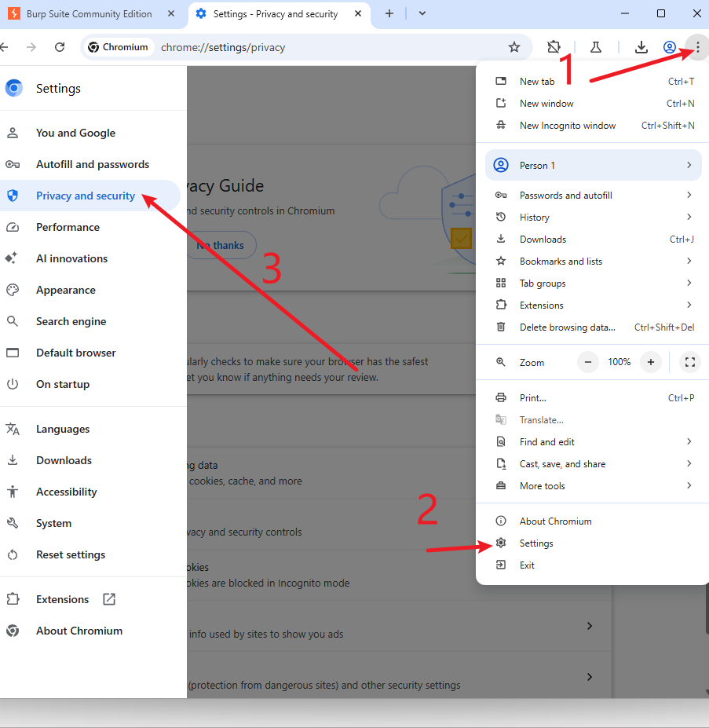This screenshot has width=709, height=728.
Task: Increase zoom with the plus button
Action: tap(650, 362)
